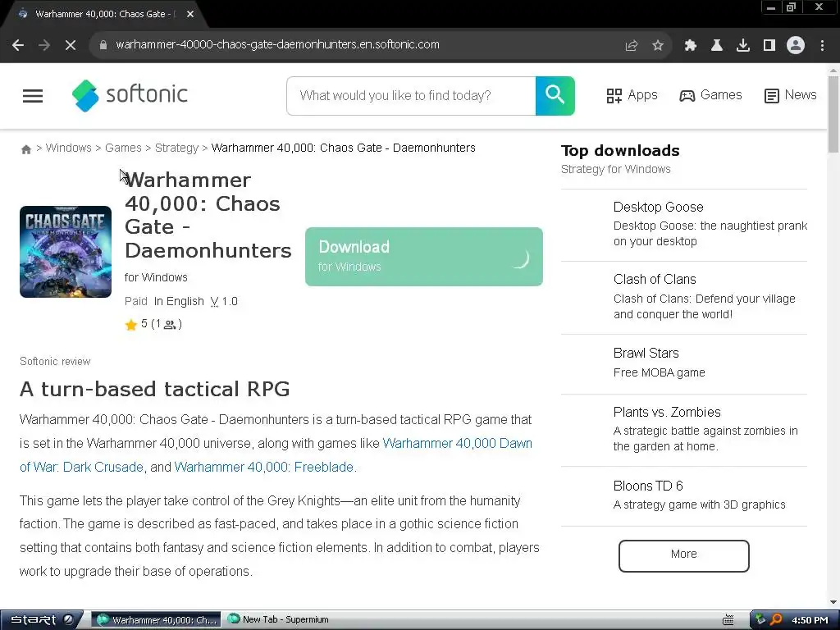Toggle the side panel icon
The image size is (840, 630).
coord(769,46)
